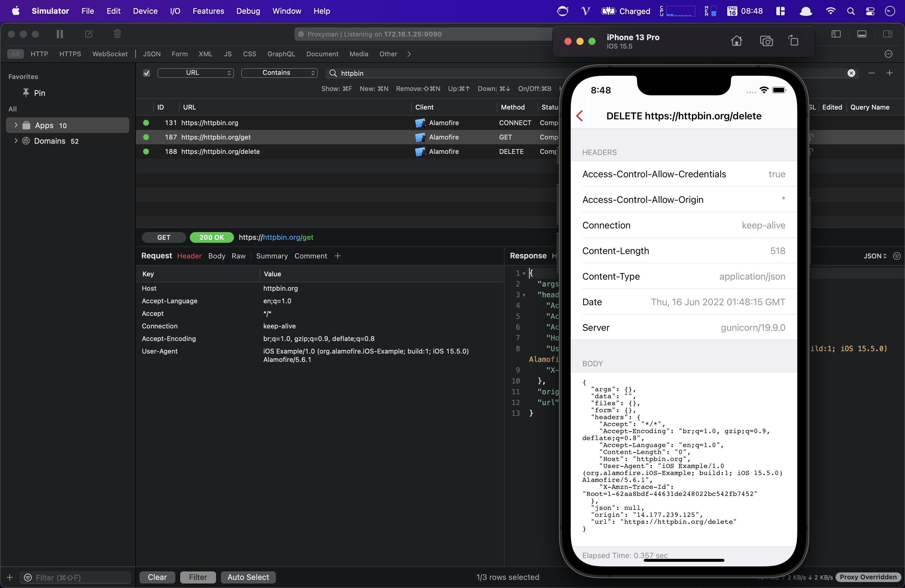Viewport: 905px width, 588px height.
Task: Switch to the request Body tab
Action: click(x=216, y=256)
